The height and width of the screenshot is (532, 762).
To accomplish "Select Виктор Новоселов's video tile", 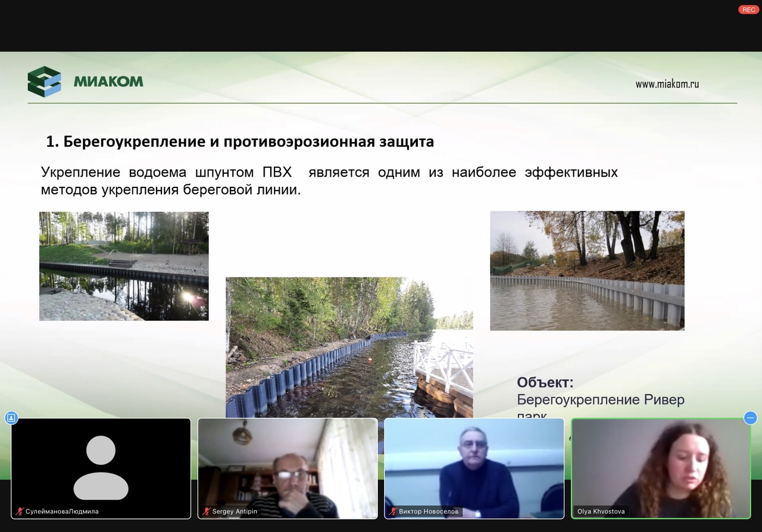I will click(474, 468).
